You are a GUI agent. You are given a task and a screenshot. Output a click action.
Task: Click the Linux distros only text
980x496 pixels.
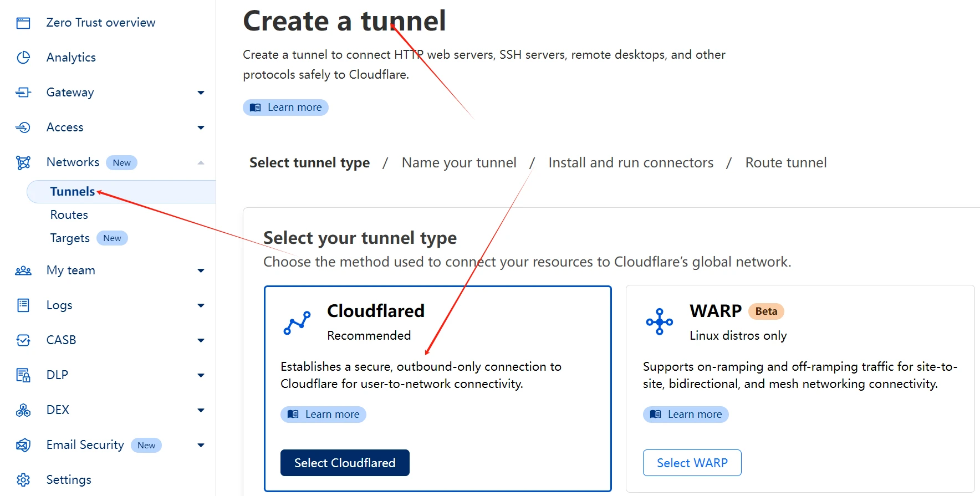point(738,336)
